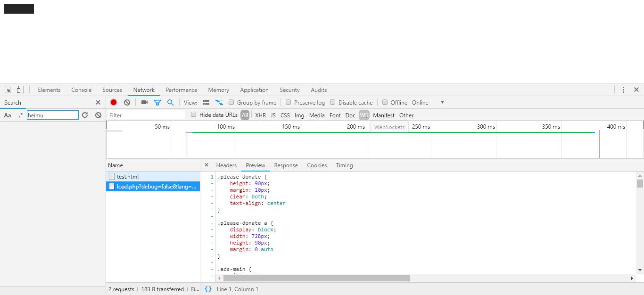Filter requests by Other
This screenshot has width=644, height=295.
click(406, 115)
